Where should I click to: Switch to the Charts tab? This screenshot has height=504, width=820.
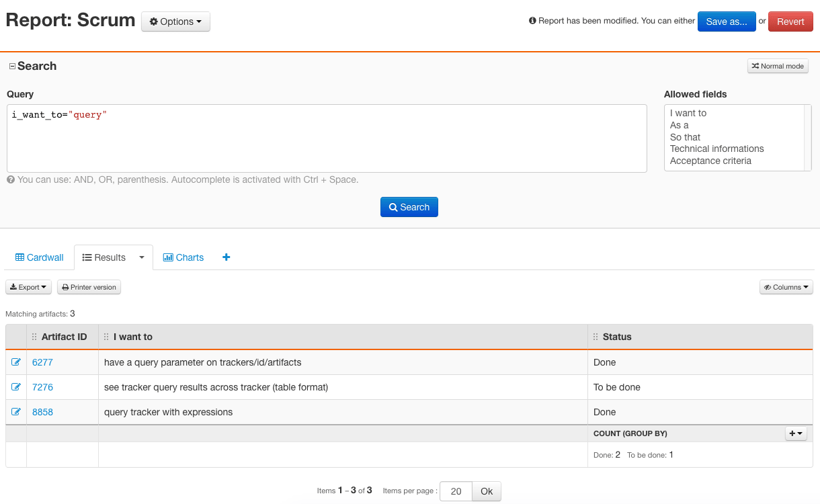183,257
